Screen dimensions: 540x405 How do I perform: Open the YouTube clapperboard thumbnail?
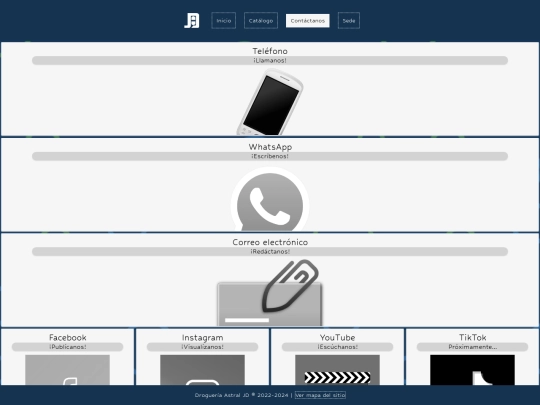click(338, 370)
